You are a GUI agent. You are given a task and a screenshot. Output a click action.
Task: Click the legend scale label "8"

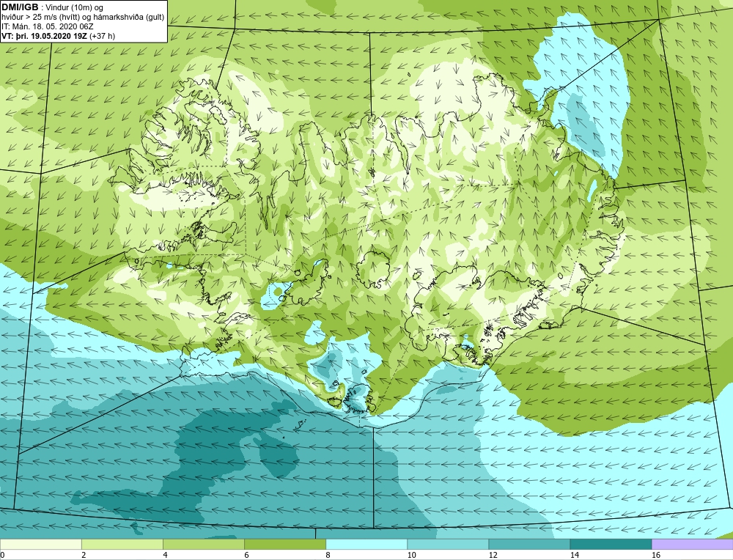coord(328,555)
